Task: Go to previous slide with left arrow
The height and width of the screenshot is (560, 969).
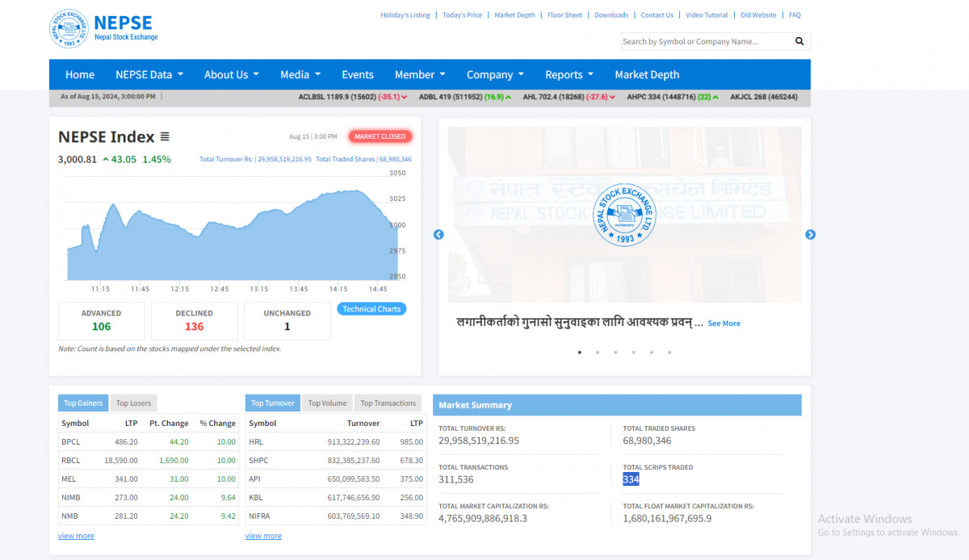Action: point(438,235)
